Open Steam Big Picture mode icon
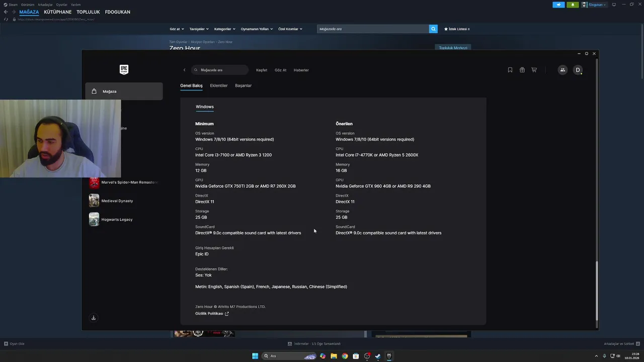Screen dimensions: 644x362 tap(614, 5)
